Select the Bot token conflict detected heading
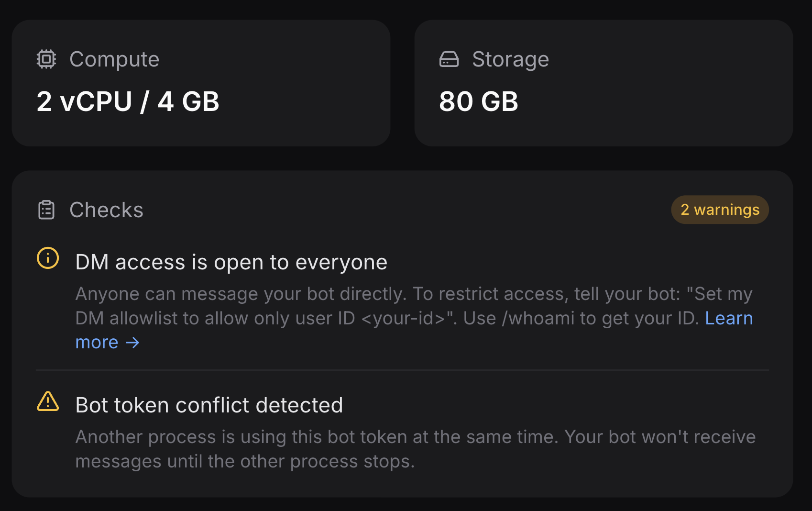The height and width of the screenshot is (511, 812). 209,405
